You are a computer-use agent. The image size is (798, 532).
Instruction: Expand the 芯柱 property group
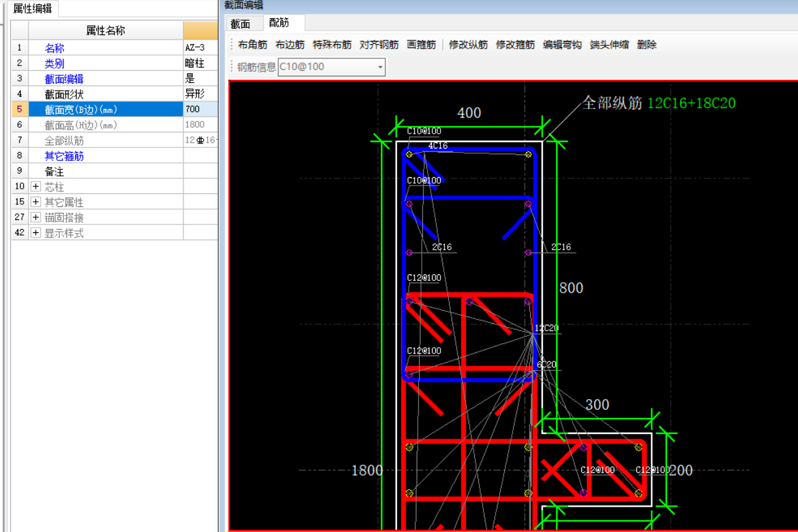pyautogui.click(x=36, y=187)
